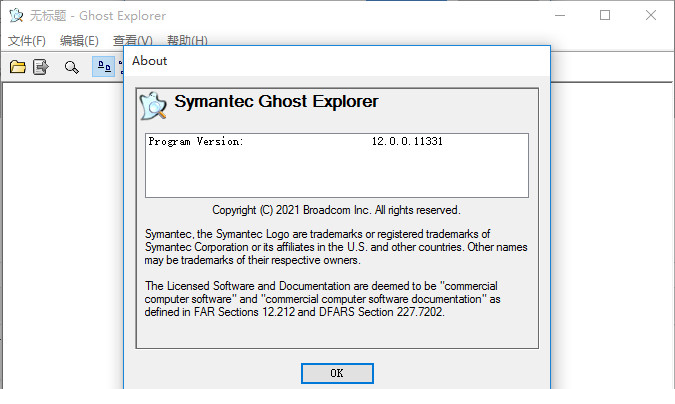675x404 pixels.
Task: Open the 帮助(H) menu
Action: pyautogui.click(x=187, y=41)
